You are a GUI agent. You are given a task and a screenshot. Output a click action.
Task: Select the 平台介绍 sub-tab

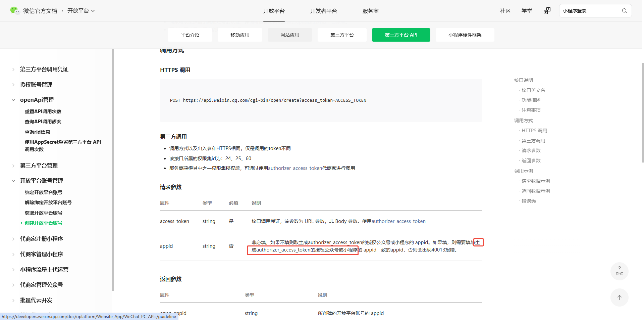pos(190,35)
